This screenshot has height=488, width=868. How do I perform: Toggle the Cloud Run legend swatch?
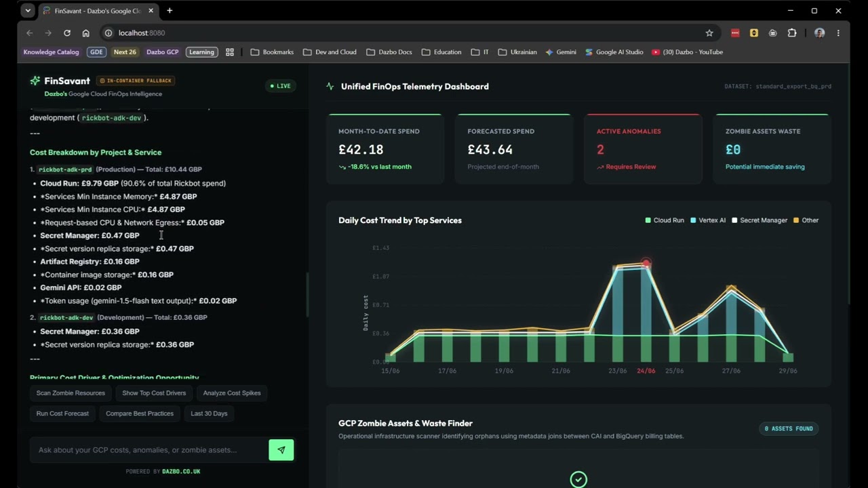coord(648,220)
